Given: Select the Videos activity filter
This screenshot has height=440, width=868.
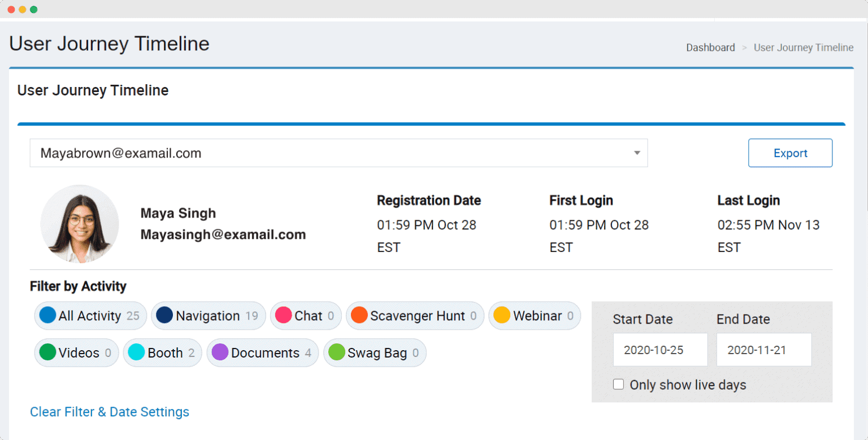Looking at the screenshot, I should [76, 352].
